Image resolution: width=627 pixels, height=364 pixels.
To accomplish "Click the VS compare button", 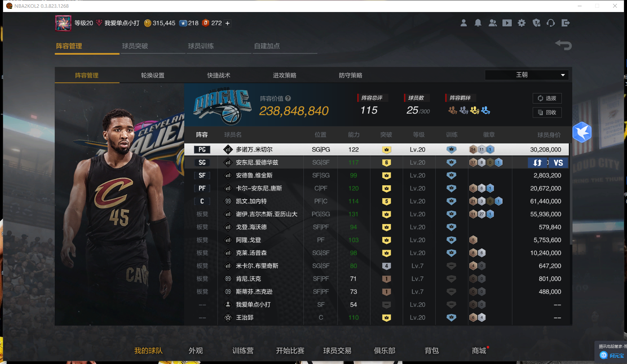I will [558, 163].
